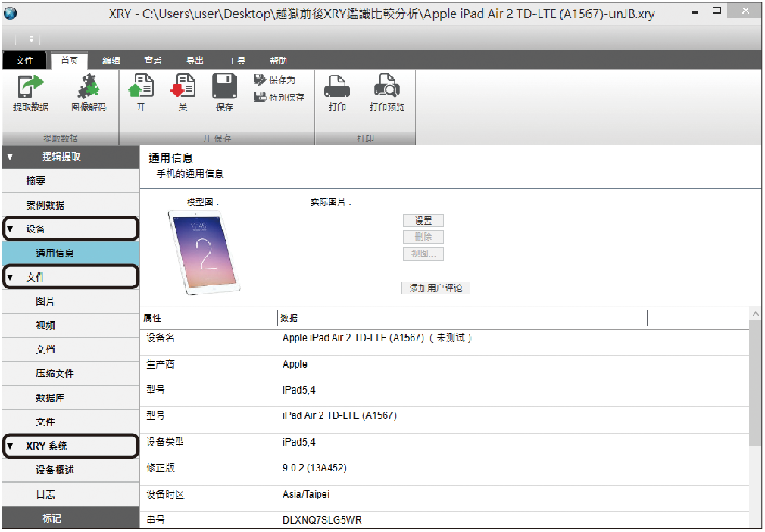Open 数据库 in the sidebar
Screen dimensions: 765x532
[x=70, y=398]
